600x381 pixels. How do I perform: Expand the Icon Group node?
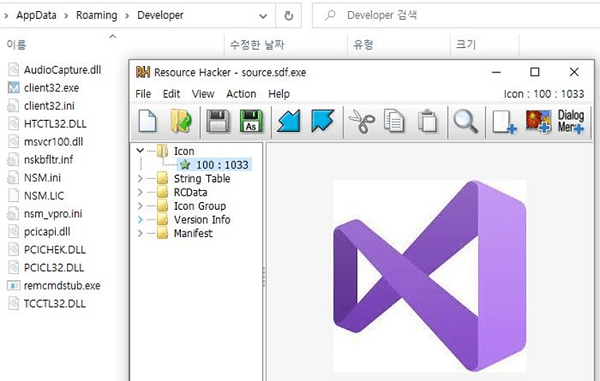(x=140, y=206)
